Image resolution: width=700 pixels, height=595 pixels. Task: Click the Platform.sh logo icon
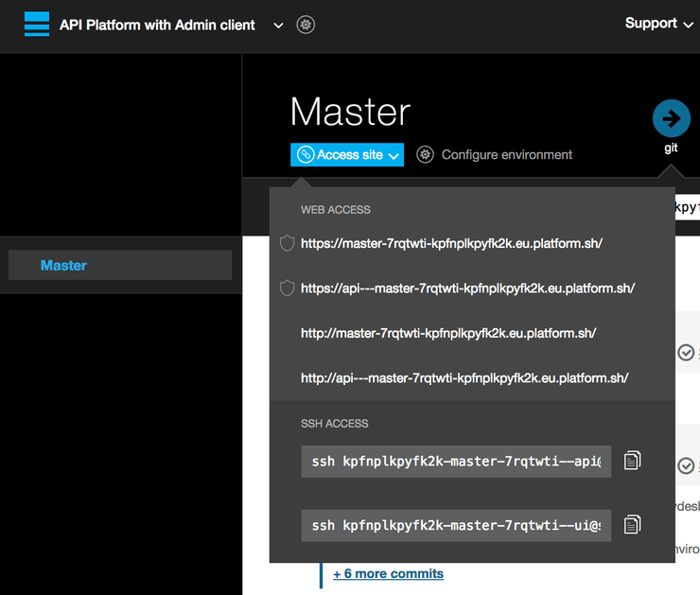[x=37, y=24]
